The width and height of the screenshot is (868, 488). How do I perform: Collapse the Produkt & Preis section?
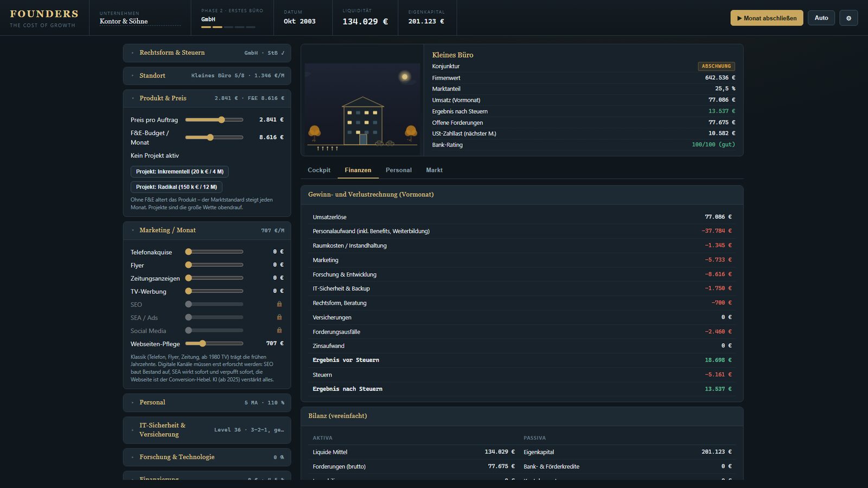pos(207,99)
